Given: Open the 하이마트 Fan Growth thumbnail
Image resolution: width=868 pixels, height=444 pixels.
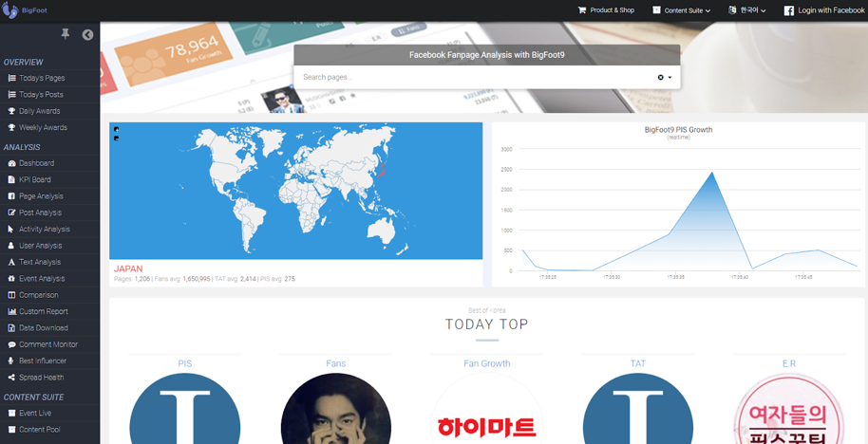Looking at the screenshot, I should tap(487, 409).
